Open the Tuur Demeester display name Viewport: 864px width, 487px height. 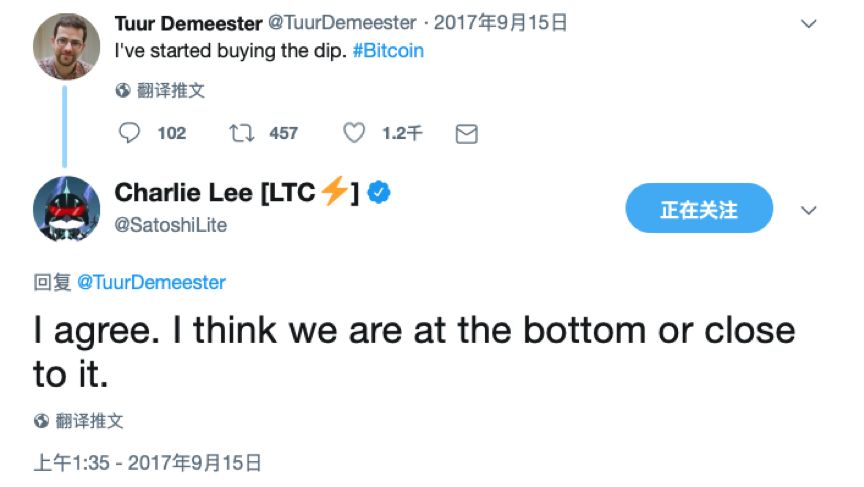point(188,23)
